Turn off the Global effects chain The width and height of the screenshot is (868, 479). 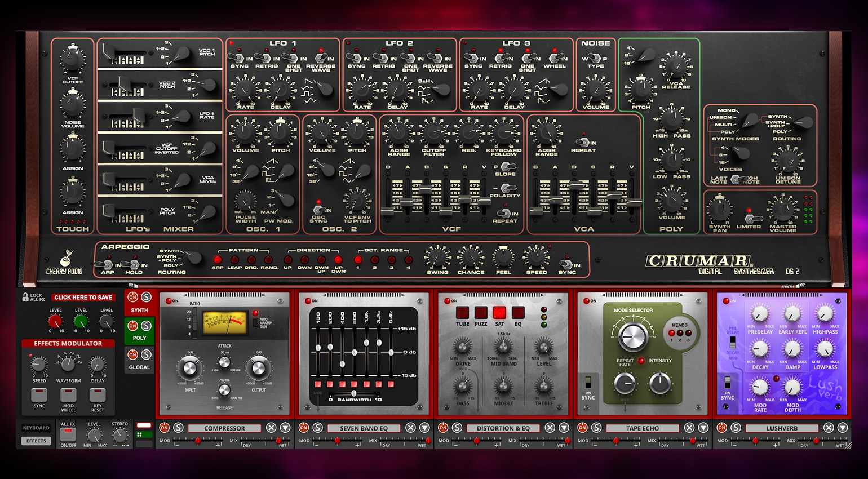pos(133,354)
